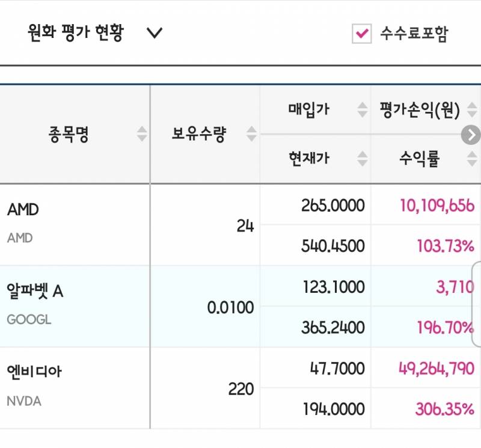Open the AMD stock name
Image resolution: width=481 pixels, height=448 pixels.
click(23, 210)
